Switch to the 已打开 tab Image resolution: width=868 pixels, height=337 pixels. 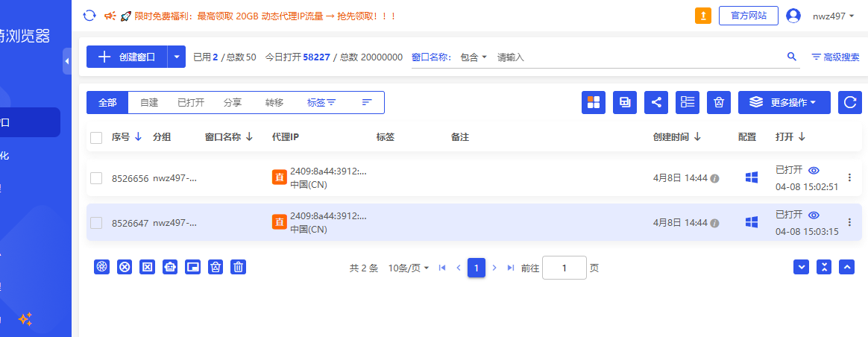click(191, 102)
